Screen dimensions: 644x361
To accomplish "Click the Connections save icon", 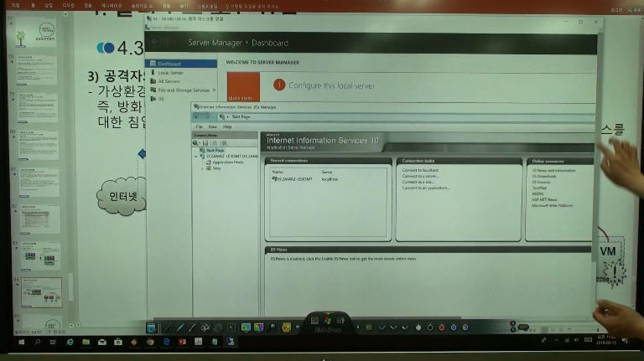I will tap(205, 142).
